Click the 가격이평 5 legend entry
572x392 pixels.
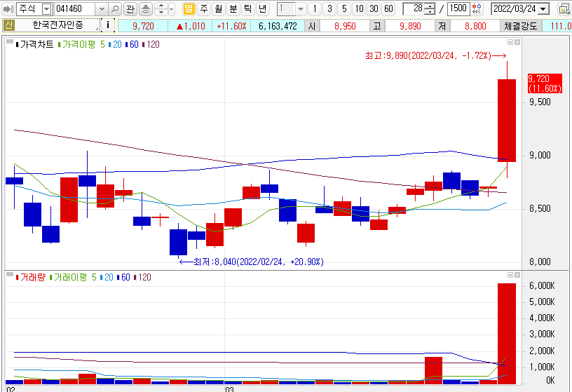click(x=81, y=44)
